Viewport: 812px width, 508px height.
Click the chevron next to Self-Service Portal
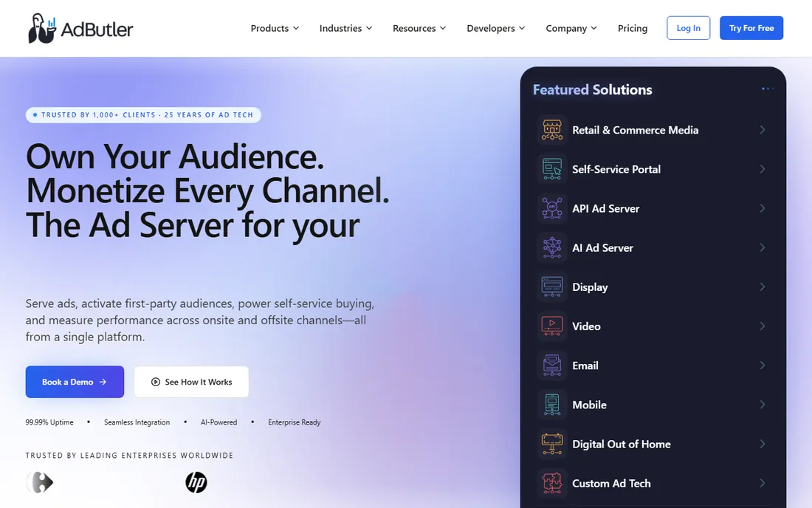point(763,169)
